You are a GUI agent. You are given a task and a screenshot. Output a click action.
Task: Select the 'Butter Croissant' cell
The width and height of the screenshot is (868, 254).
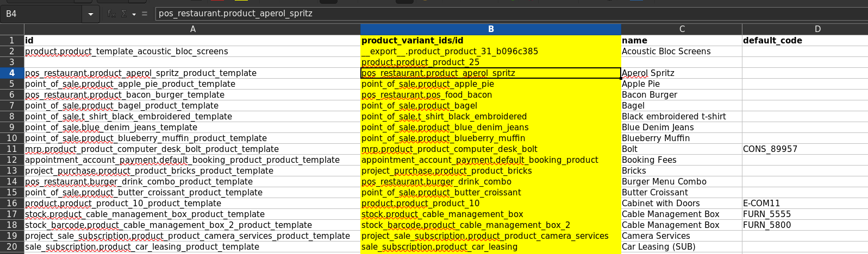pos(682,192)
